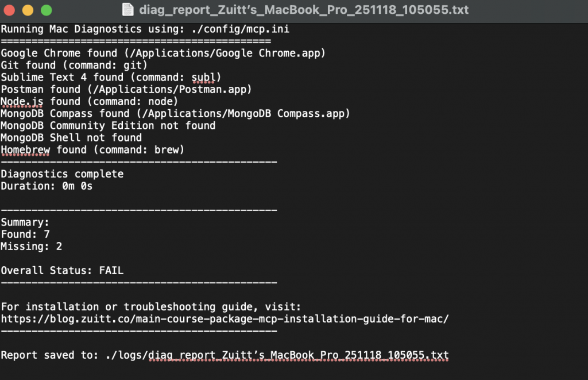Place cursor on "Git found" line
This screenshot has width=588, height=380.
(x=74, y=65)
